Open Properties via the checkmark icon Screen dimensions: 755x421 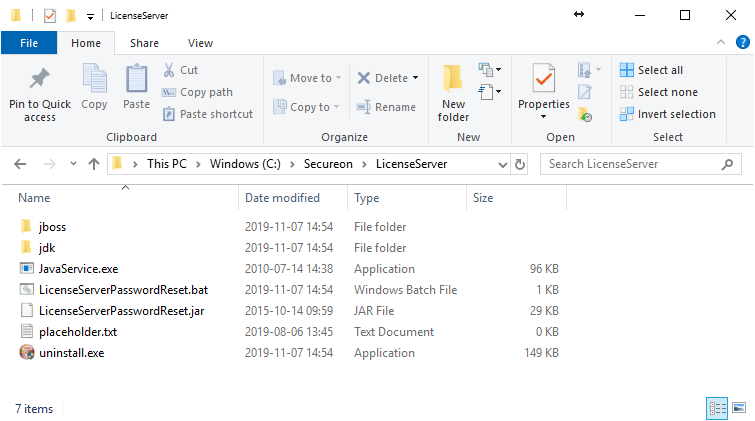click(x=544, y=78)
